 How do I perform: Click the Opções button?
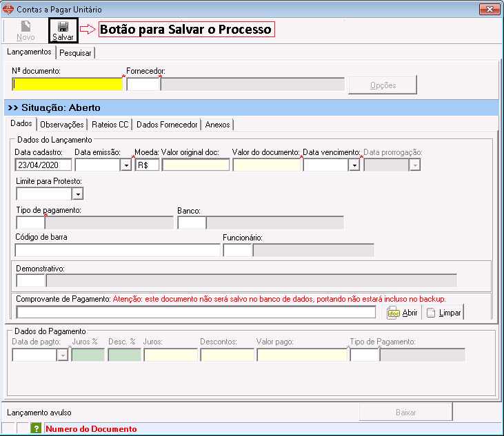[383, 85]
